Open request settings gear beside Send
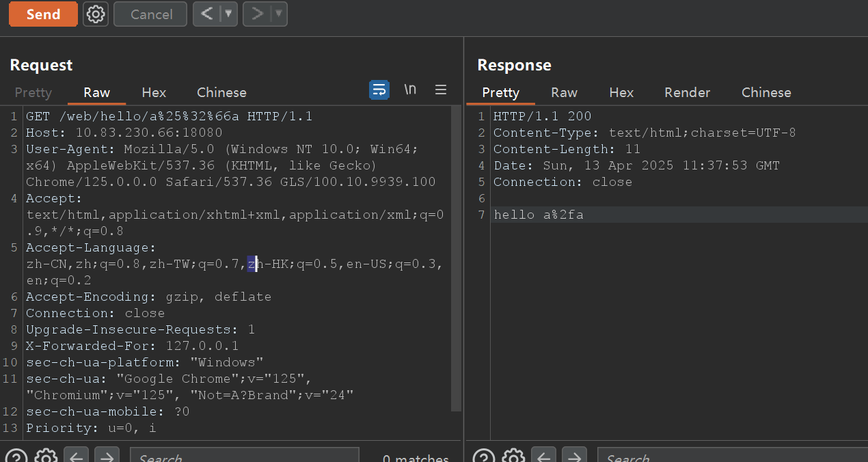 (96, 14)
